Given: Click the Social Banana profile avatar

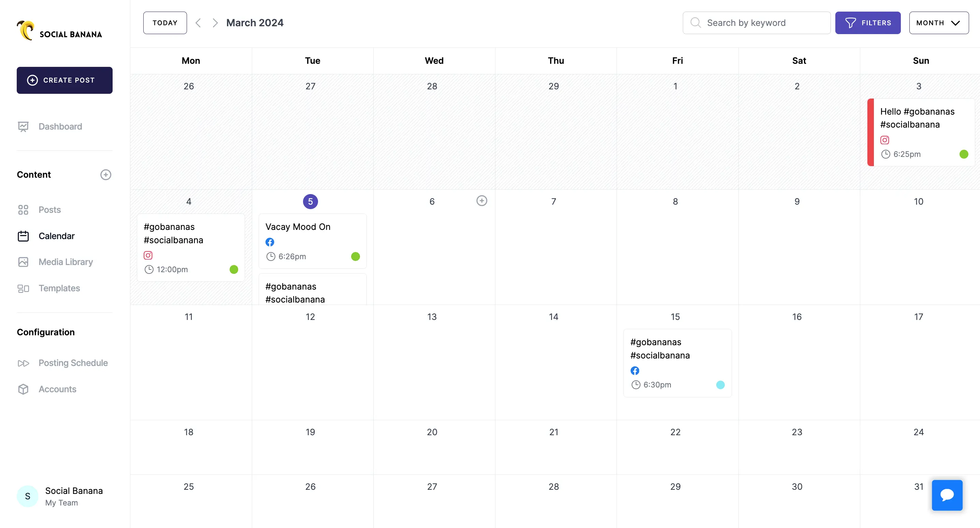Looking at the screenshot, I should pos(27,496).
